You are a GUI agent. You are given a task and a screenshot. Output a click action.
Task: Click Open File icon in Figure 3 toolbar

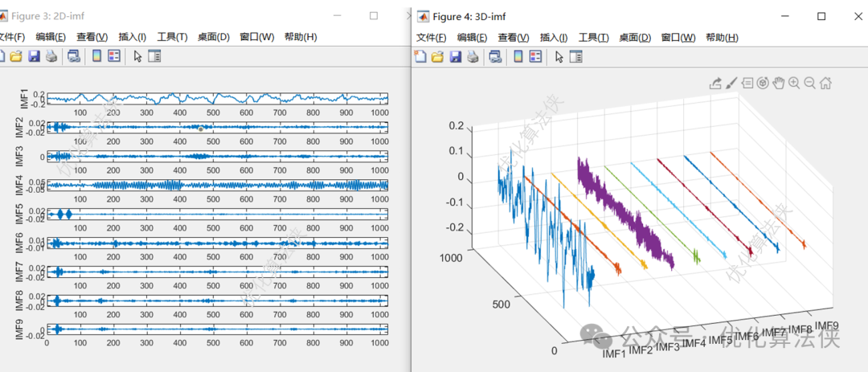coord(15,56)
